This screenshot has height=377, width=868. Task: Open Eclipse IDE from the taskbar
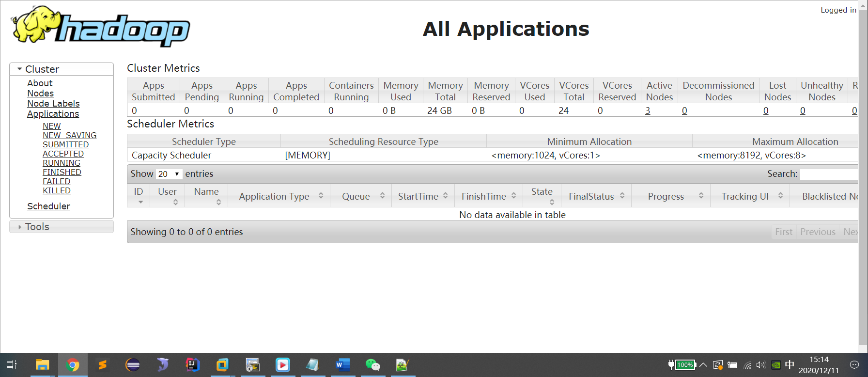pyautogui.click(x=133, y=365)
